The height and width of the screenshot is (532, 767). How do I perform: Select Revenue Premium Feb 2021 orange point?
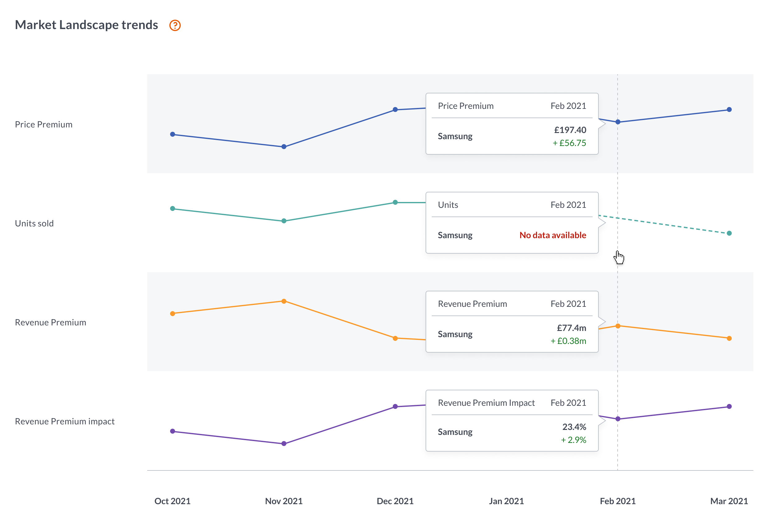tap(618, 326)
